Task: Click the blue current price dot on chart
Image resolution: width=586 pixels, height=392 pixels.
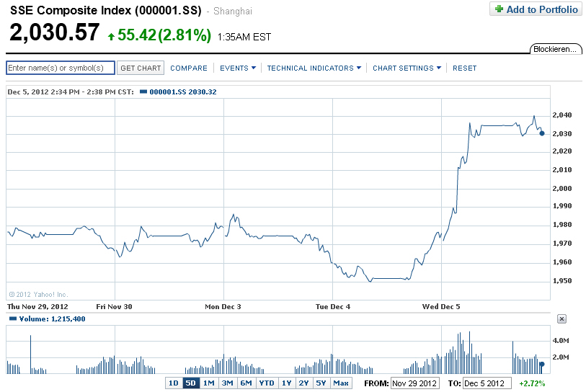Action: [x=542, y=133]
